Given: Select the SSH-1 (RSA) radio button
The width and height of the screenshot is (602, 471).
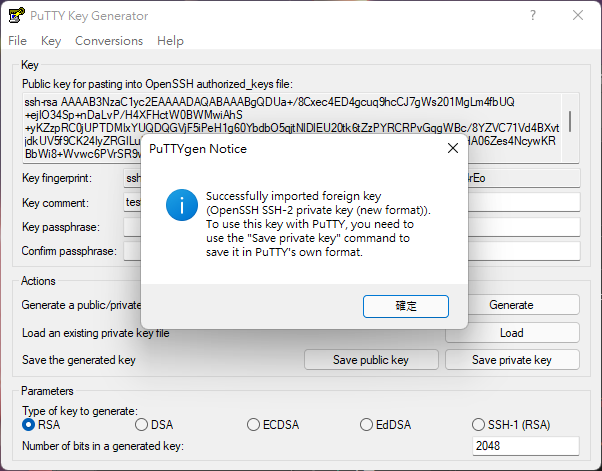Looking at the screenshot, I should tap(478, 425).
